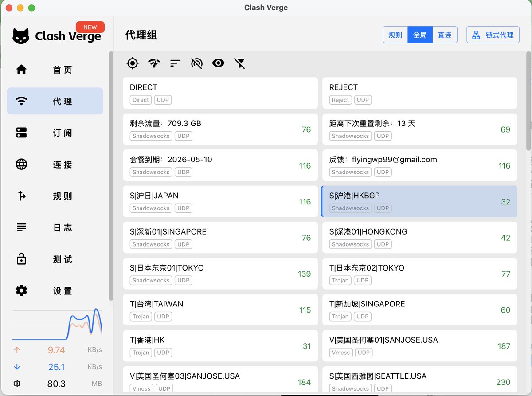Click the 9.74 KB/s upload speed
The width and height of the screenshot is (532, 396).
click(56, 350)
